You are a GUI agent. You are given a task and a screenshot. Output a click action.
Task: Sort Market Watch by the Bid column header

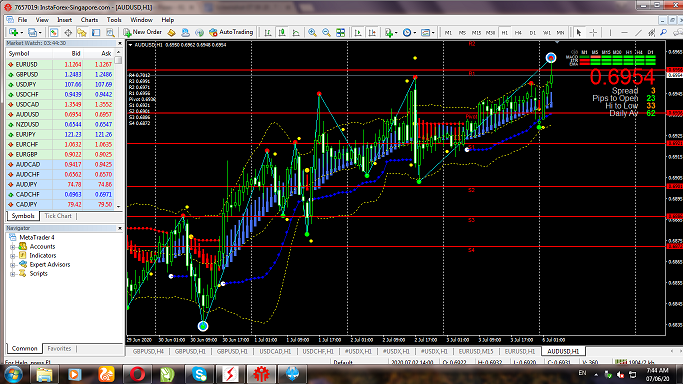click(x=68, y=54)
